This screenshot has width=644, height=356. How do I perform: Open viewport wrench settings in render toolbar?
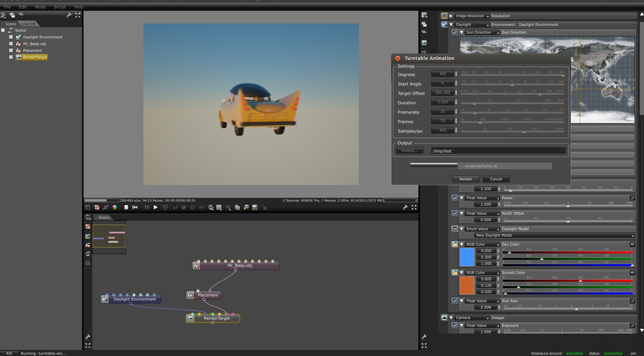pyautogui.click(x=405, y=208)
